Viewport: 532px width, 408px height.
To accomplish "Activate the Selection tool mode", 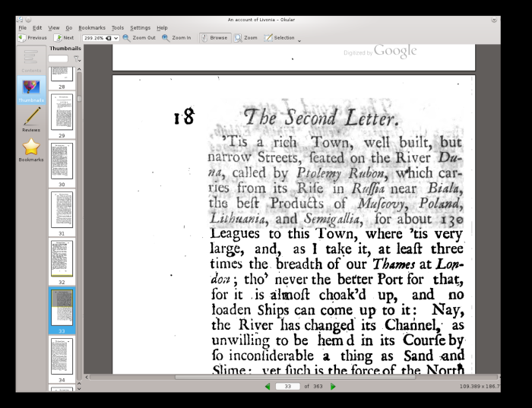I will tap(279, 37).
